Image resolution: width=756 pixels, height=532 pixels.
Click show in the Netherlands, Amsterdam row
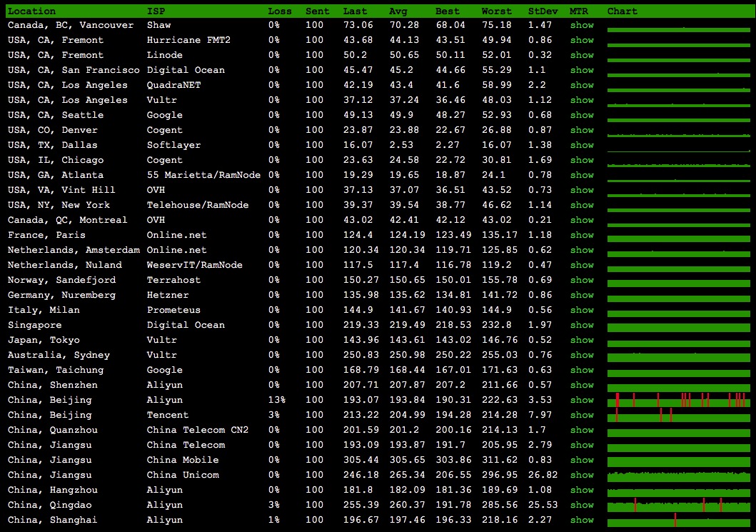(582, 250)
